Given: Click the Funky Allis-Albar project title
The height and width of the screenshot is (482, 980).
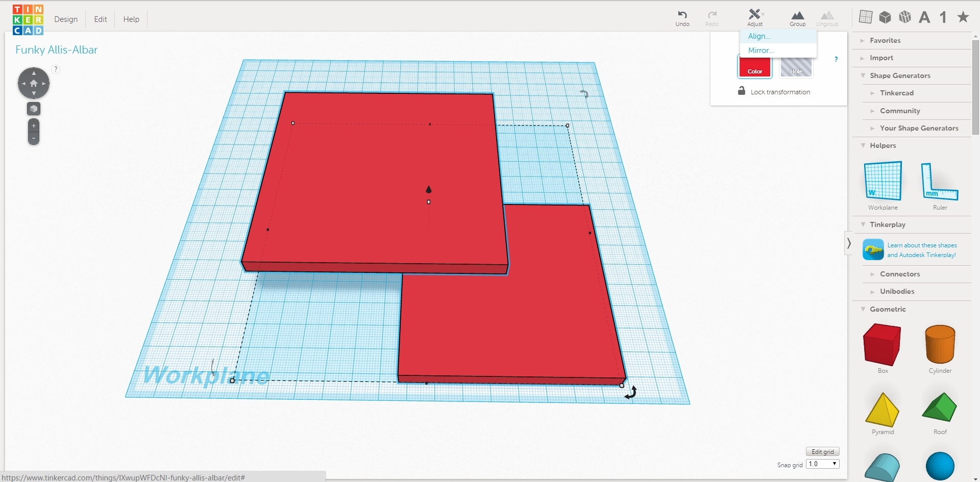Looking at the screenshot, I should pos(56,50).
